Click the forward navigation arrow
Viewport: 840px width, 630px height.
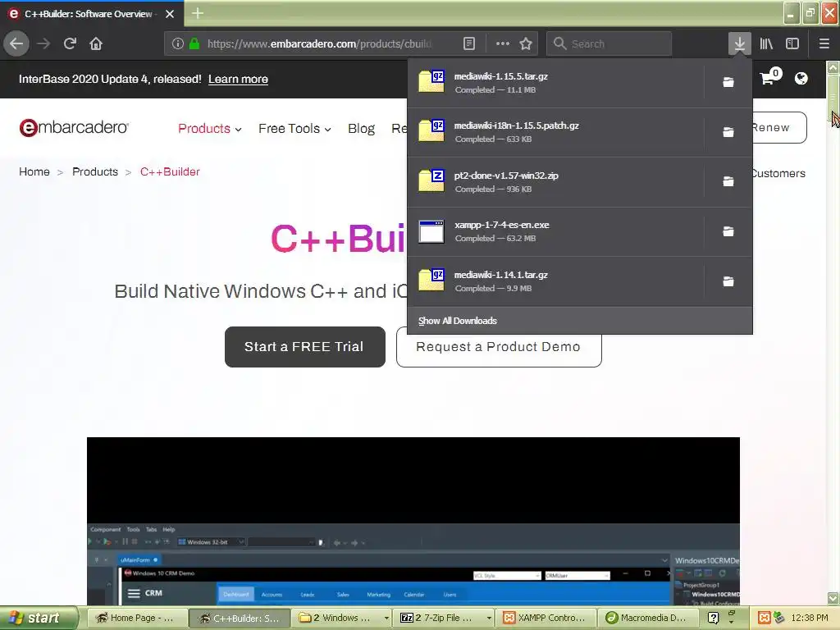pyautogui.click(x=43, y=43)
